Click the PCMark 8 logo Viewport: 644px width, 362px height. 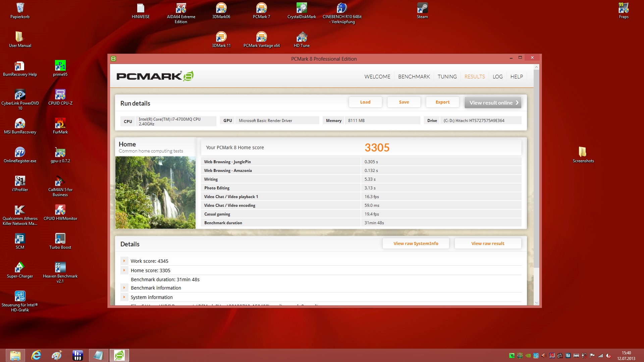pyautogui.click(x=155, y=76)
